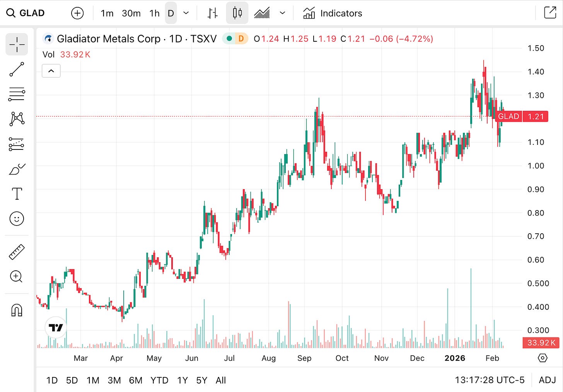Set range to All

(x=221, y=380)
